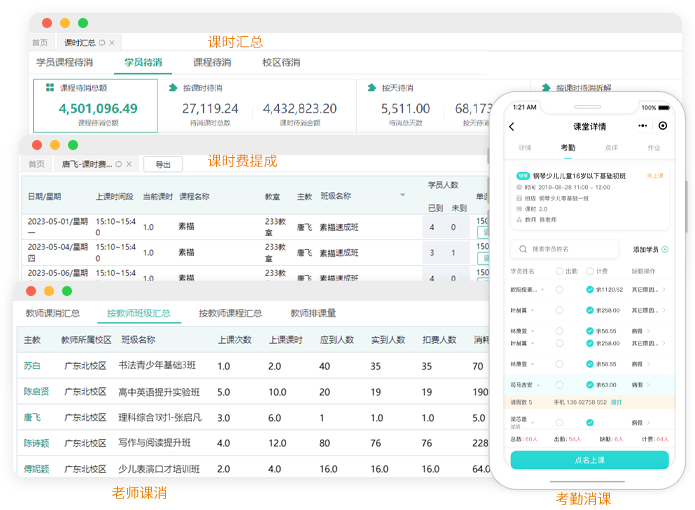
Task: Click the 27,119.24 待消课时总数 value
Action: click(210, 109)
